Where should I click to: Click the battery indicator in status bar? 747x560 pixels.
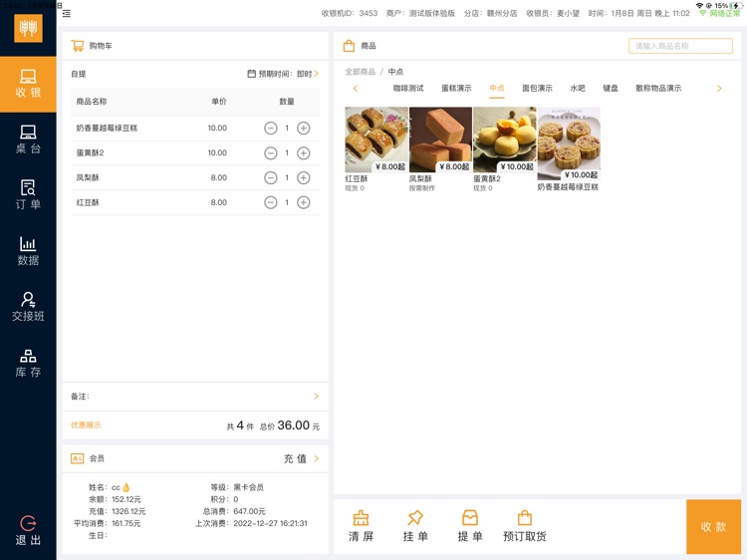pyautogui.click(x=736, y=5)
